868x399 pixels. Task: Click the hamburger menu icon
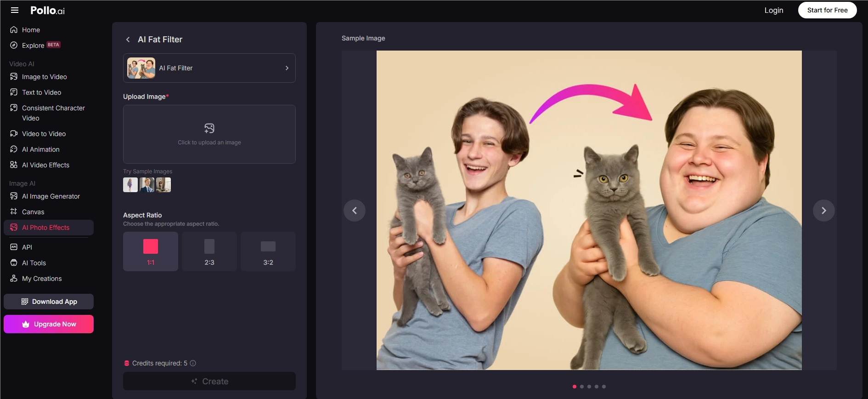click(15, 10)
